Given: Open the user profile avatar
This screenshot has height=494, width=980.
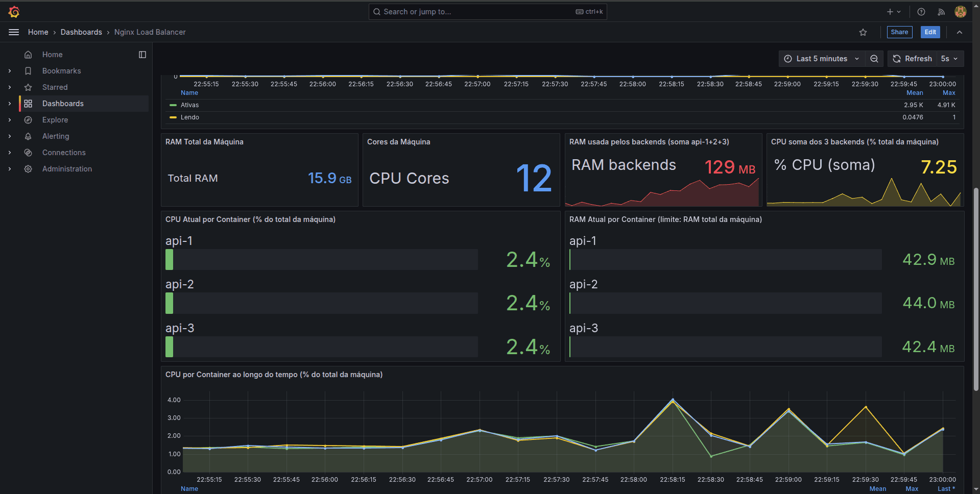Looking at the screenshot, I should (x=961, y=12).
